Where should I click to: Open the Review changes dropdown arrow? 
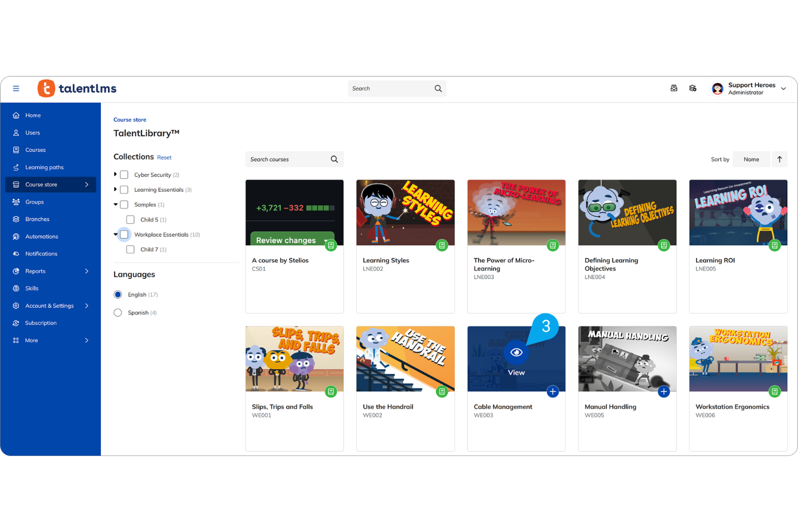coord(326,241)
